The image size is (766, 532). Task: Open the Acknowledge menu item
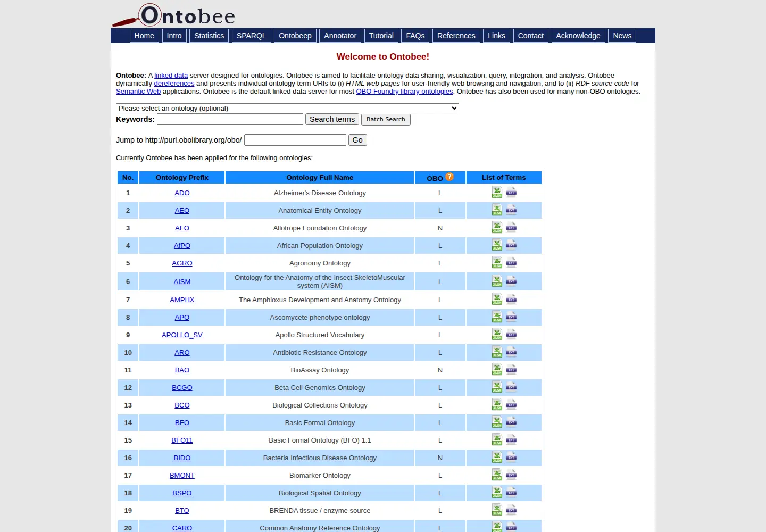coord(578,36)
